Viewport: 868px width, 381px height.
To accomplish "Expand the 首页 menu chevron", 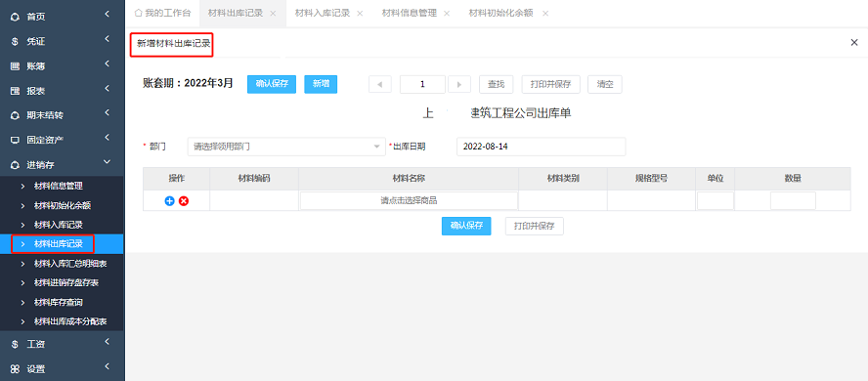I will tap(107, 14).
